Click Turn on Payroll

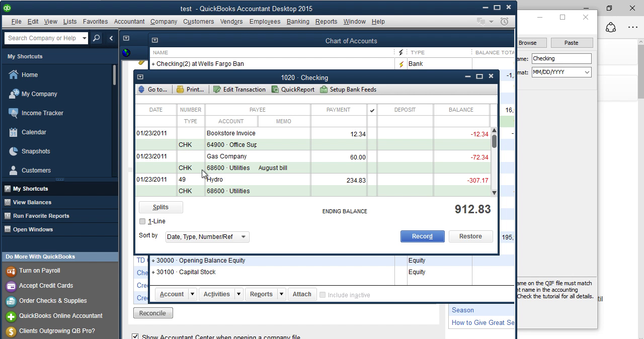(39, 271)
